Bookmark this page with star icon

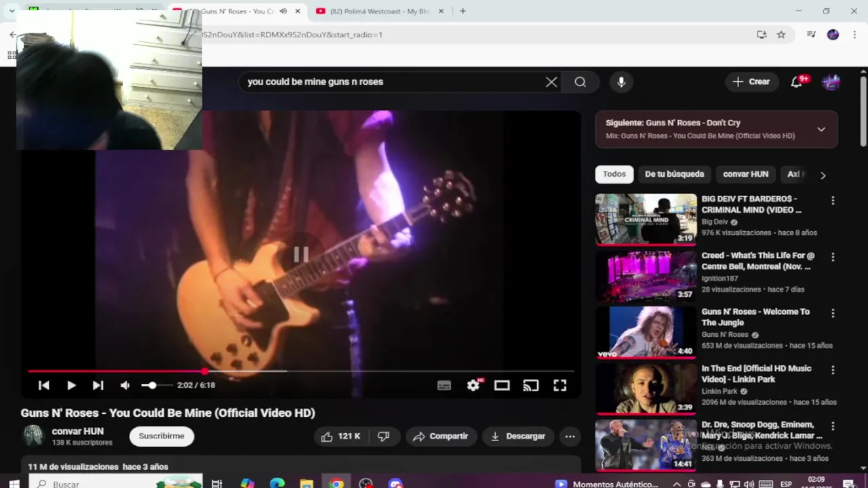tap(781, 35)
